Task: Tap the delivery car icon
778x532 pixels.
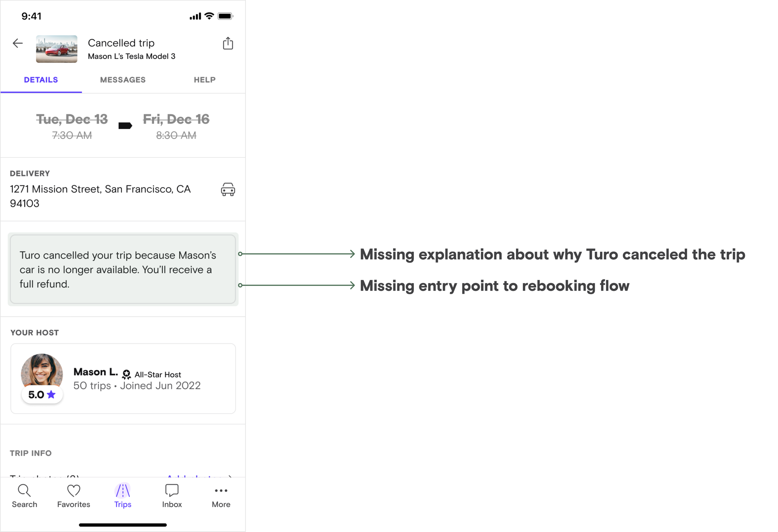Action: click(x=228, y=189)
